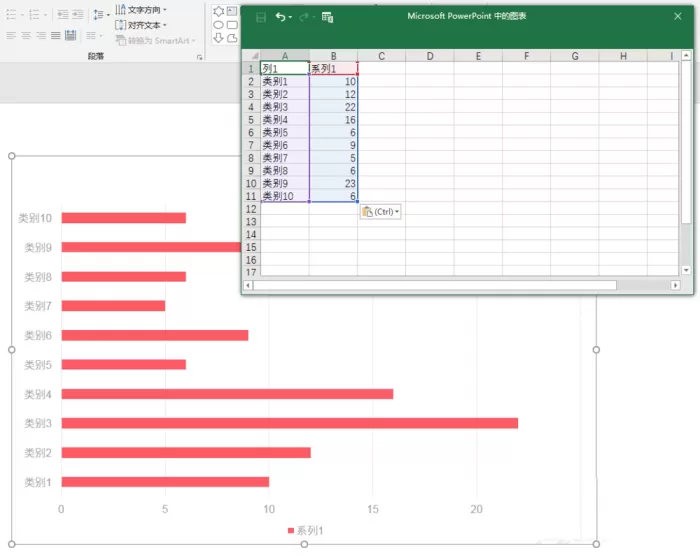Click the Undo arrow in chart data window
This screenshot has width=700, height=560.
pyautogui.click(x=280, y=17)
